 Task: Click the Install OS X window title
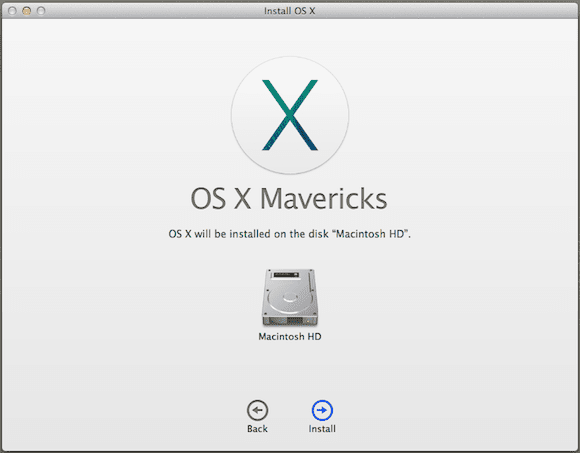click(290, 11)
